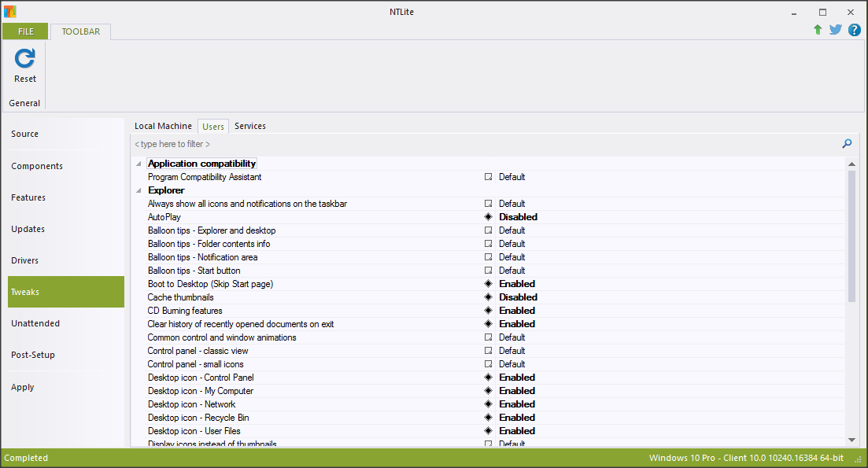Click the NTLite app logo icon
The height and width of the screenshot is (468, 868).
[9, 12]
